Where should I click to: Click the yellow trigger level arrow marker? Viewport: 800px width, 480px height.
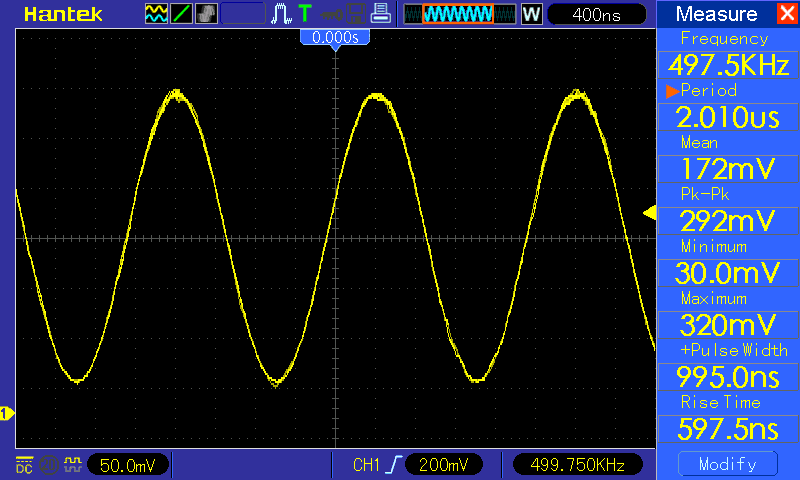pyautogui.click(x=649, y=213)
